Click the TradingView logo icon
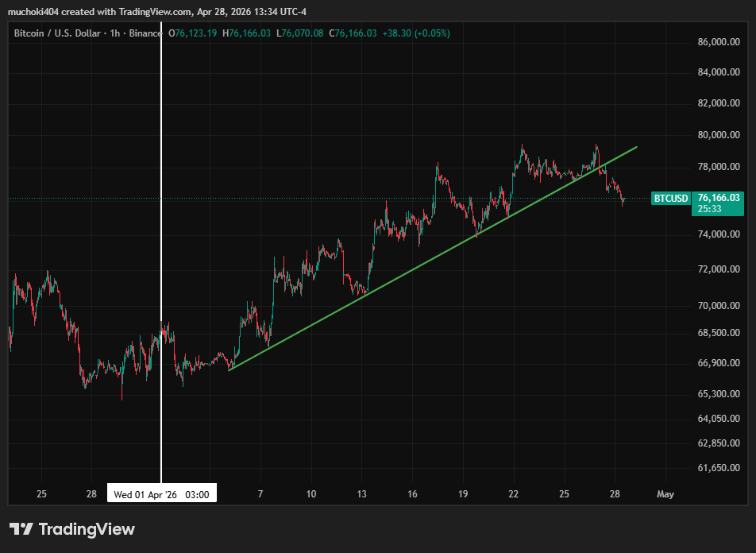The height and width of the screenshot is (553, 756). (x=21, y=529)
